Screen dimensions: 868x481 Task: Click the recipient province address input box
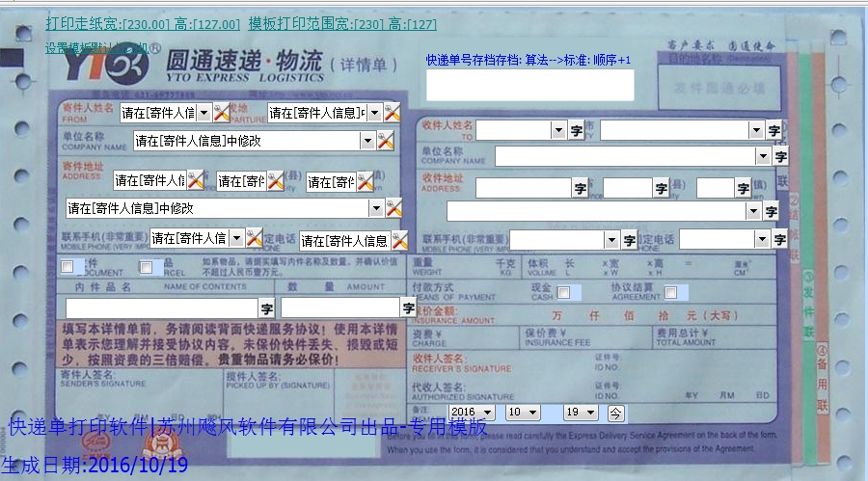(x=523, y=188)
